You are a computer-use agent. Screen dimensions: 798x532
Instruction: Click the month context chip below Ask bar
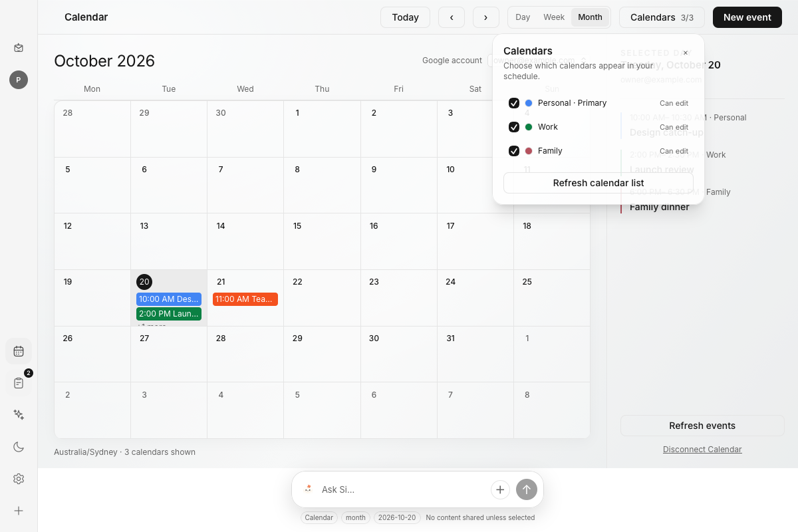[x=356, y=517]
